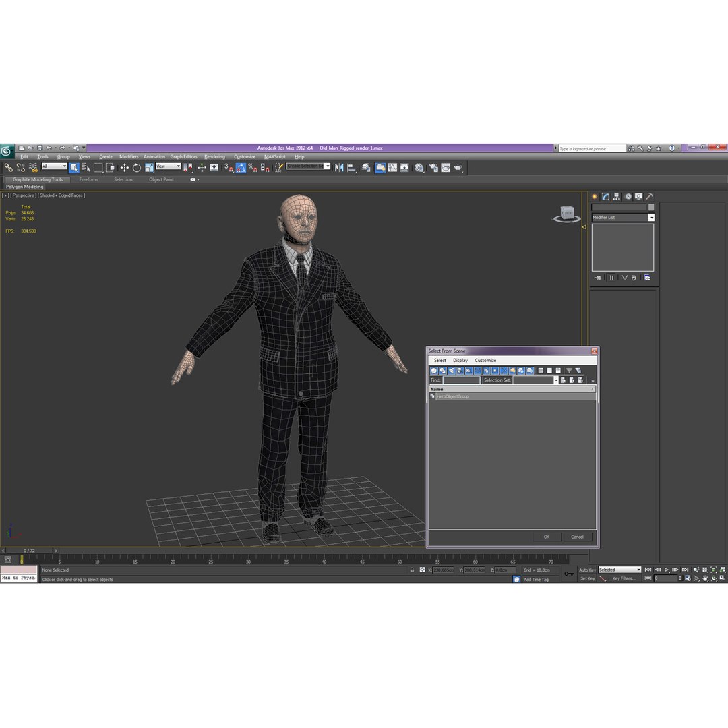Click Cancel in Select From Scene dialog

[x=577, y=537]
